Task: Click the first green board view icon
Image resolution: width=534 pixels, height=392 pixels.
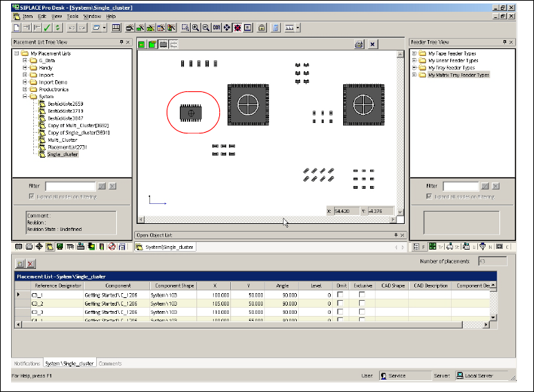Action: tap(142, 44)
